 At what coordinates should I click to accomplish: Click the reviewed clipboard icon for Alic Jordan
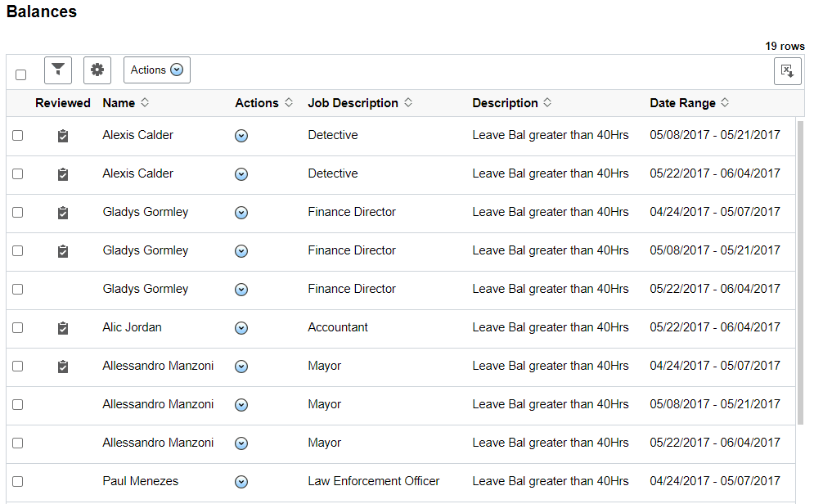point(63,327)
